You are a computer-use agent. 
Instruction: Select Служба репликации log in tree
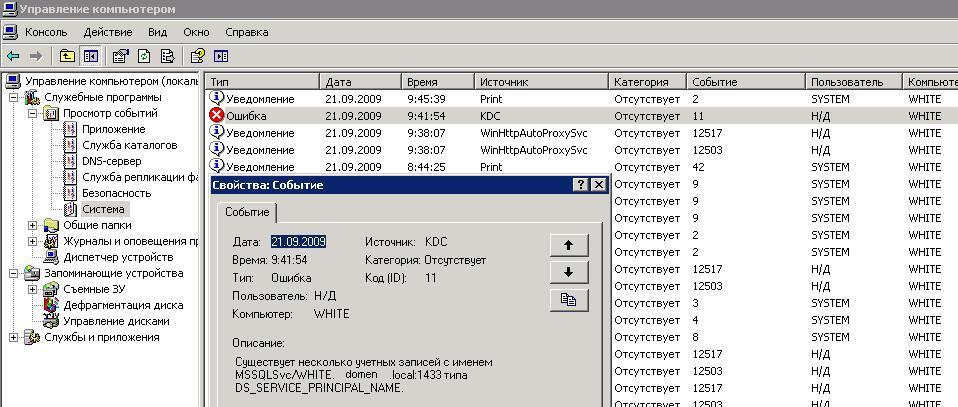pyautogui.click(x=139, y=177)
